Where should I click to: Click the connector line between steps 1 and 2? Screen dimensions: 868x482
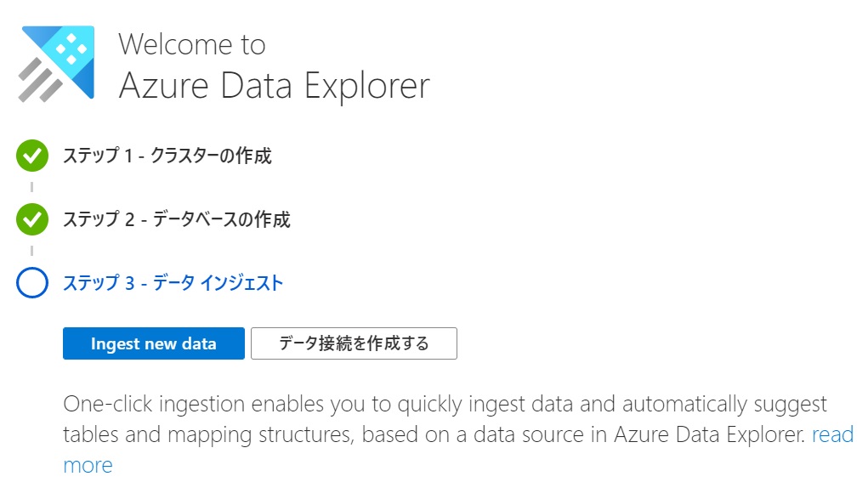point(32,187)
